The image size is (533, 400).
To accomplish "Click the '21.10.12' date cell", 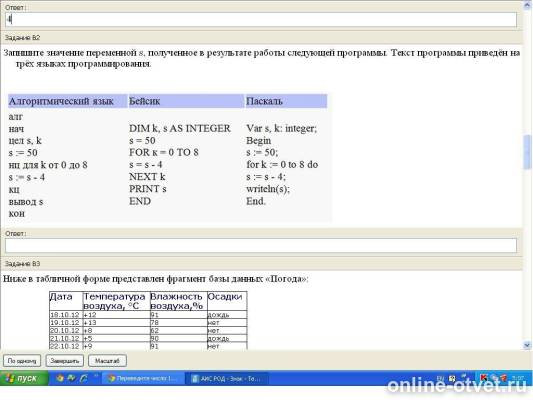I will [x=65, y=338].
